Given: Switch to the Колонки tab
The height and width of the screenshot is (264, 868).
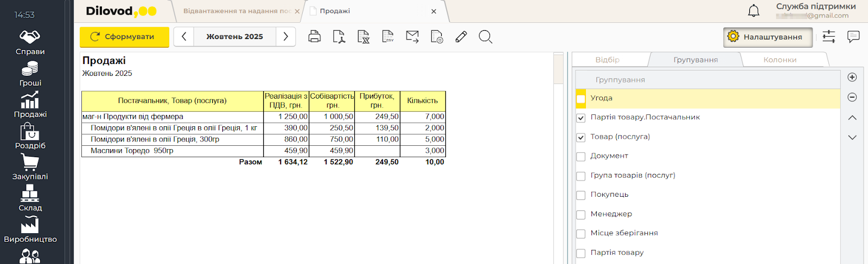Looking at the screenshot, I should [x=780, y=60].
